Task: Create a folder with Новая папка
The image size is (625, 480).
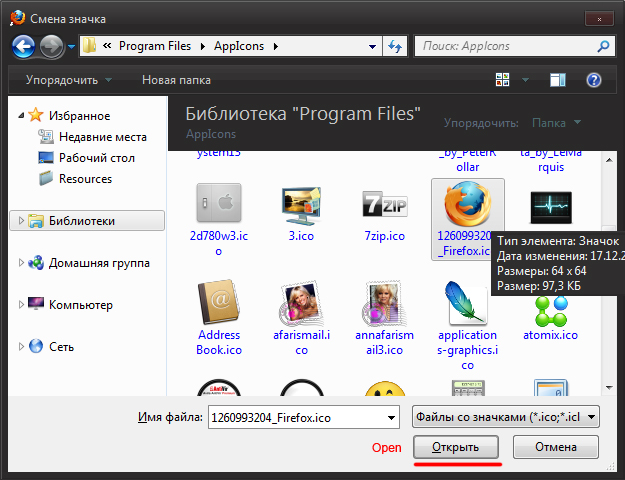Action: 176,80
